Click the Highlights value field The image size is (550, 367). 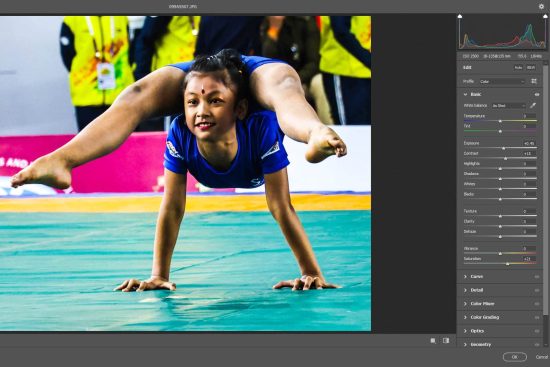[529, 164]
